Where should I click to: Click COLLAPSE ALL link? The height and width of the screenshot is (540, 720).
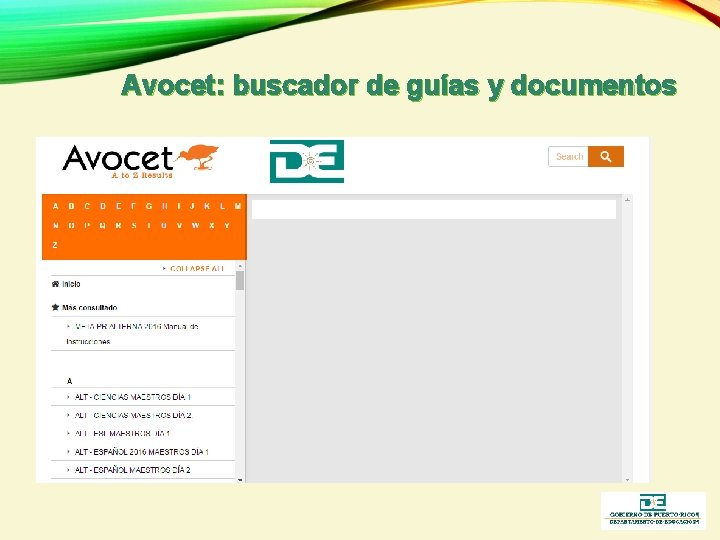pos(197,269)
